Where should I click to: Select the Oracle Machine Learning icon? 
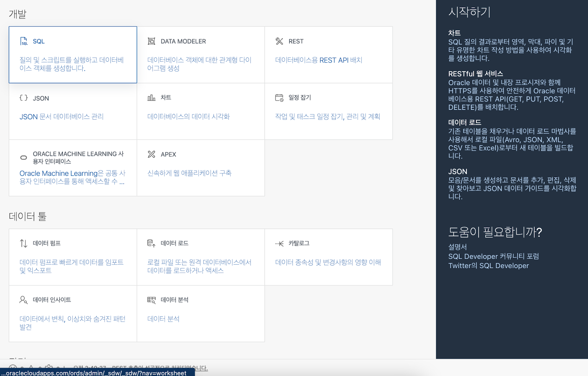click(x=24, y=157)
